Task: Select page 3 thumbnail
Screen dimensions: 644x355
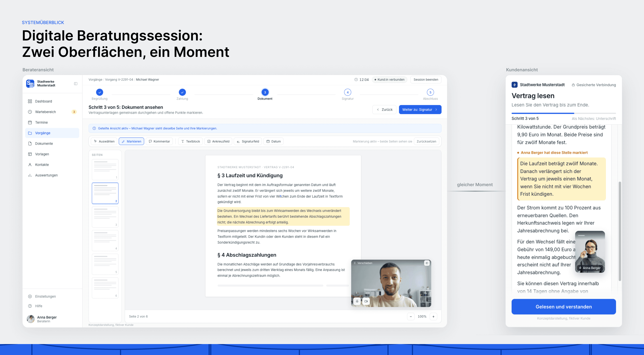Action: 105,217
